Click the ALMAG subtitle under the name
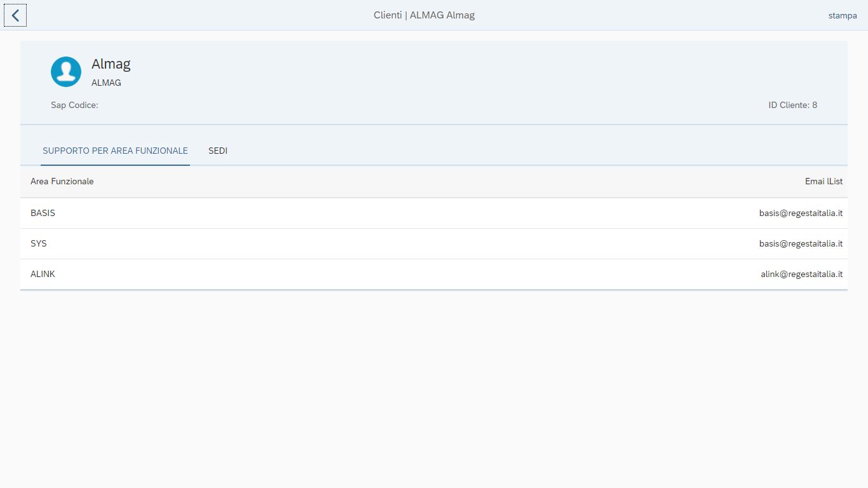This screenshot has height=488, width=868. (x=106, y=82)
